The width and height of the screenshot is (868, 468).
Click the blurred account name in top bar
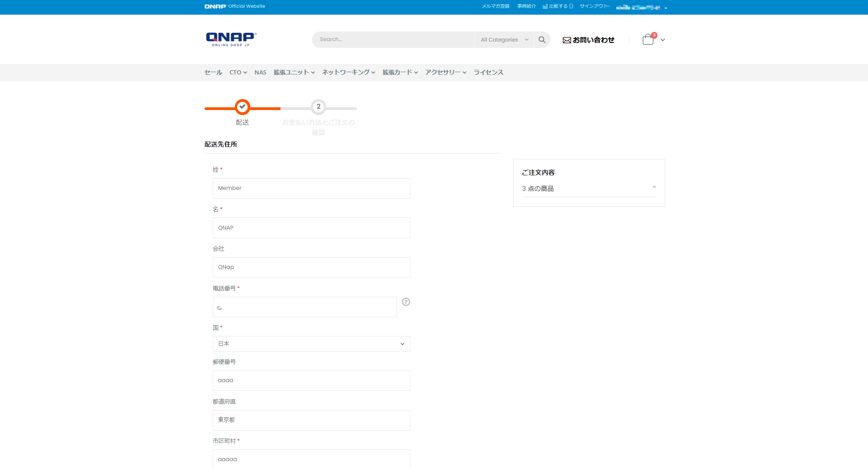[x=638, y=7]
